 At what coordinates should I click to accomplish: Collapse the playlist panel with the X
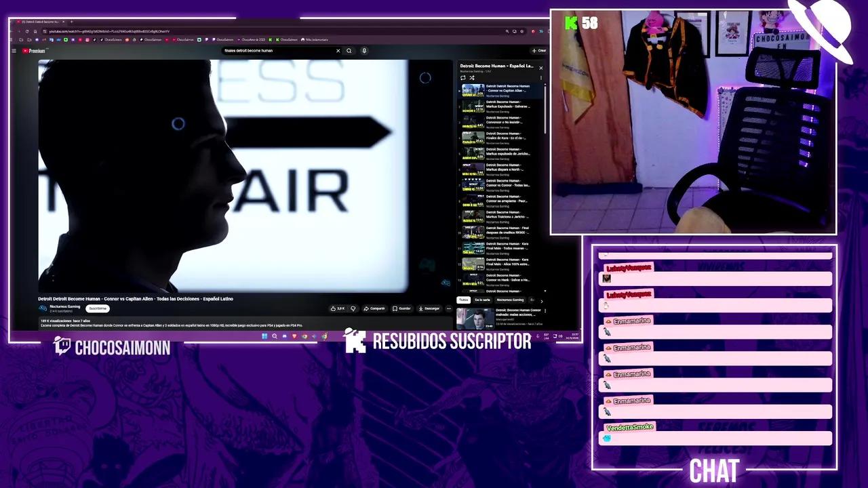click(540, 68)
